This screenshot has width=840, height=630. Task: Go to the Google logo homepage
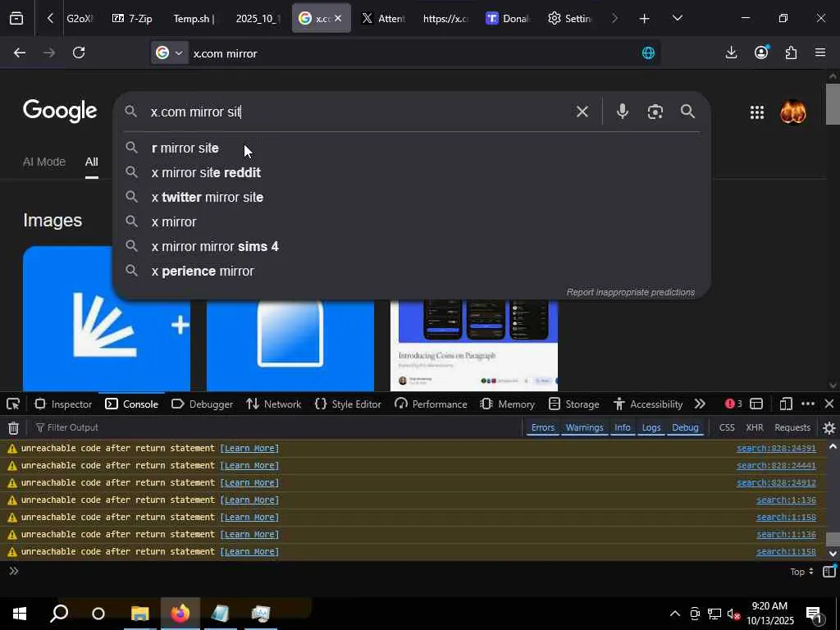click(x=60, y=111)
